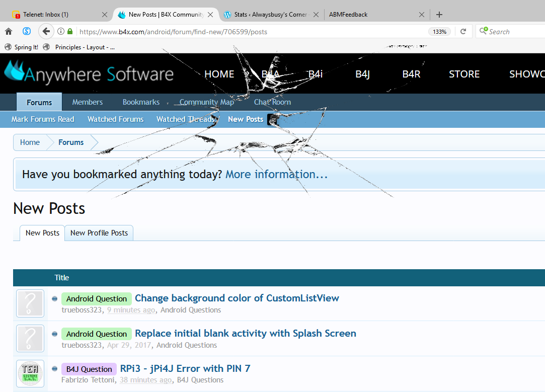Viewport: 545px width, 392px height.
Task: Reload the page with refresh icon
Action: coord(463,32)
